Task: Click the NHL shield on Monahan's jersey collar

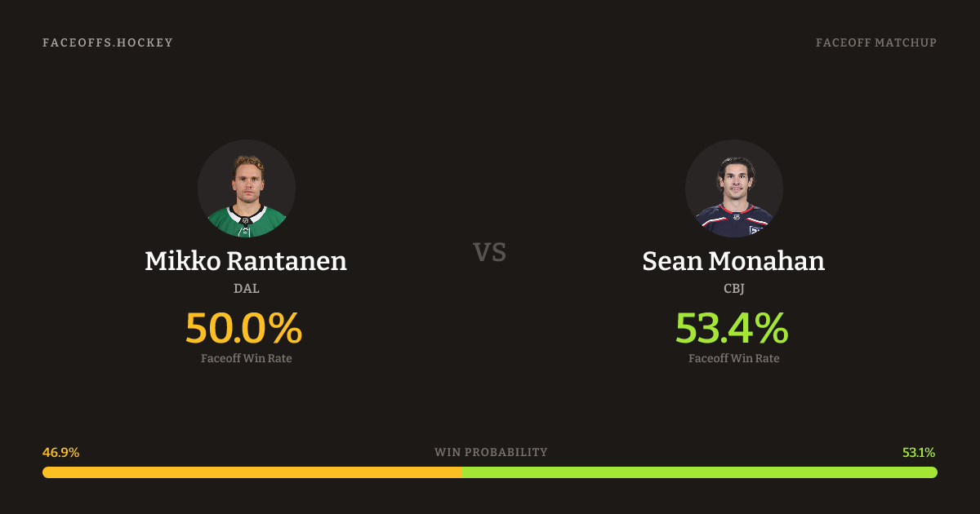Action: coord(735,217)
